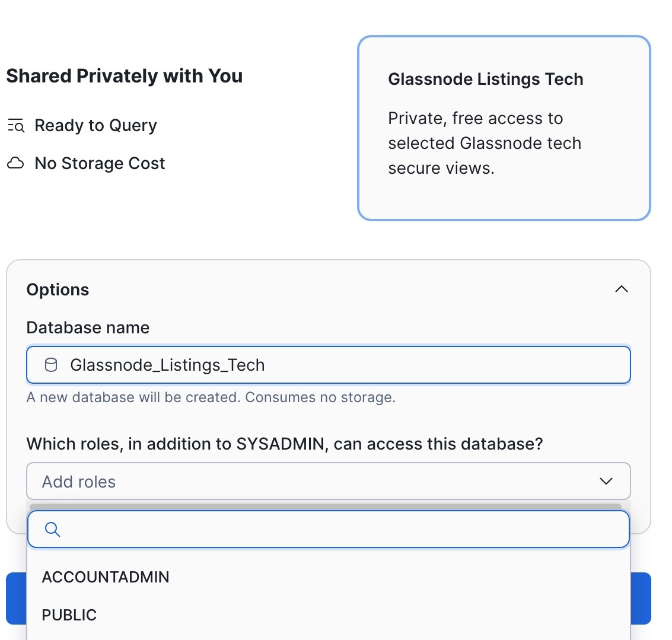Image resolution: width=672 pixels, height=640 pixels.
Task: Click the magnifier icon inside the role search box
Action: 52,529
